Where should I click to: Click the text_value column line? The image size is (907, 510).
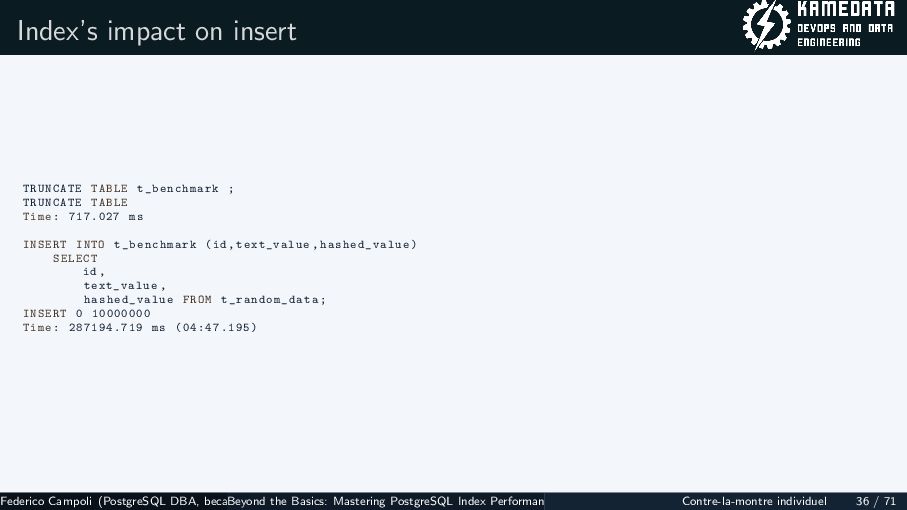[124, 286]
